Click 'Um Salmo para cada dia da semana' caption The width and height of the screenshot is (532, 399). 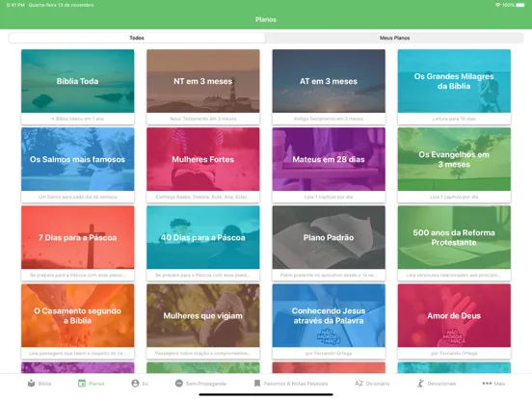[x=78, y=197]
